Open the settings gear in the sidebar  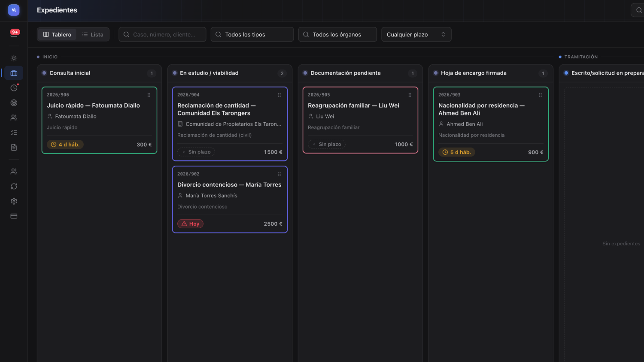[14, 201]
